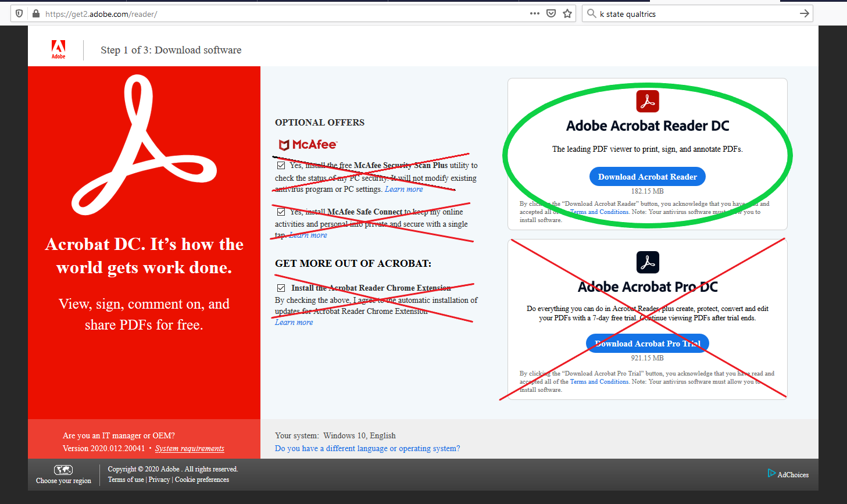Click AdChoices link text

[793, 475]
